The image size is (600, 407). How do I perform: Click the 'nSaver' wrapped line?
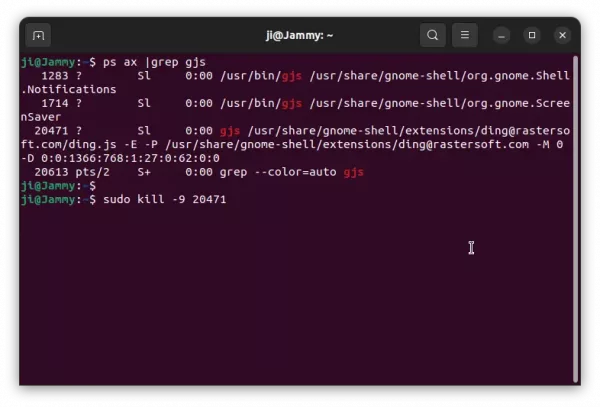point(41,117)
